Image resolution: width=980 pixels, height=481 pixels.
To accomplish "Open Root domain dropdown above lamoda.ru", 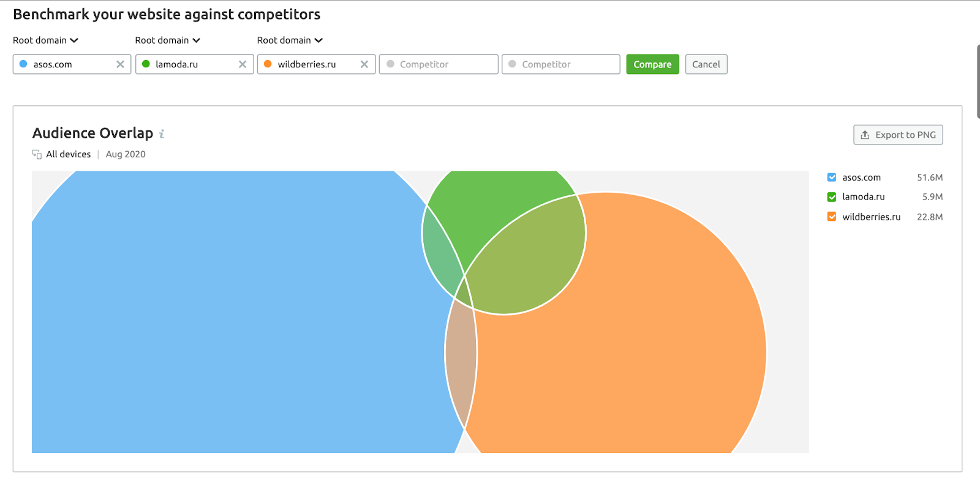I will (168, 40).
